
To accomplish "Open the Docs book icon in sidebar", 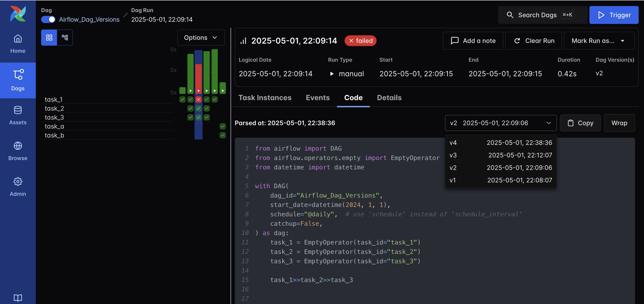I will 18,298.
